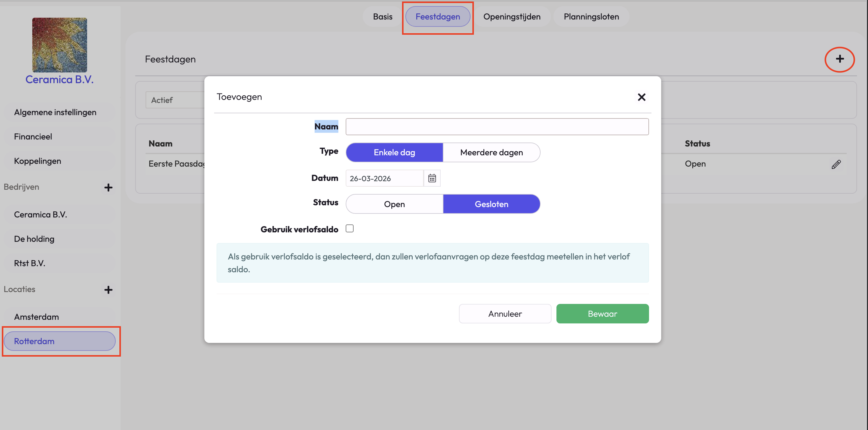This screenshot has width=868, height=430.
Task: Click the Ceramica B.V. logo image
Action: 60,45
